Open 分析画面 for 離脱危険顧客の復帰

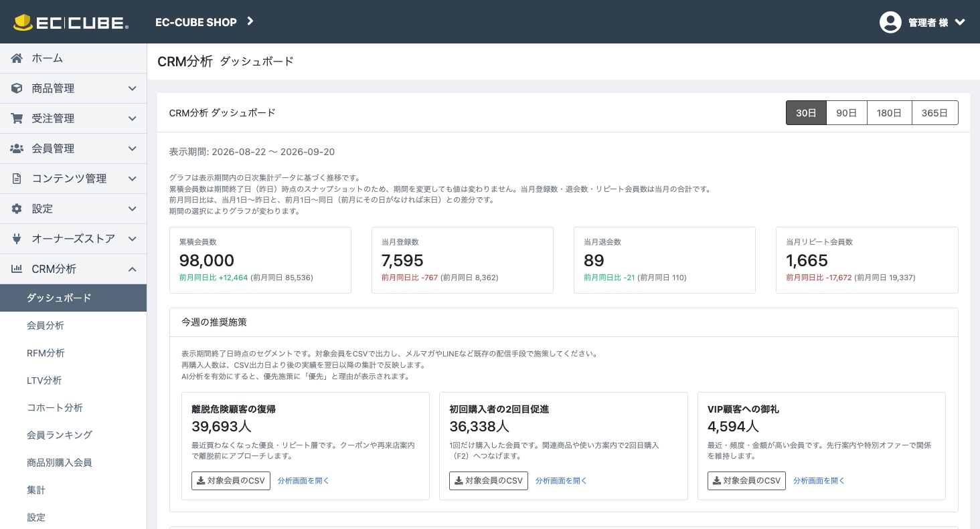click(303, 480)
